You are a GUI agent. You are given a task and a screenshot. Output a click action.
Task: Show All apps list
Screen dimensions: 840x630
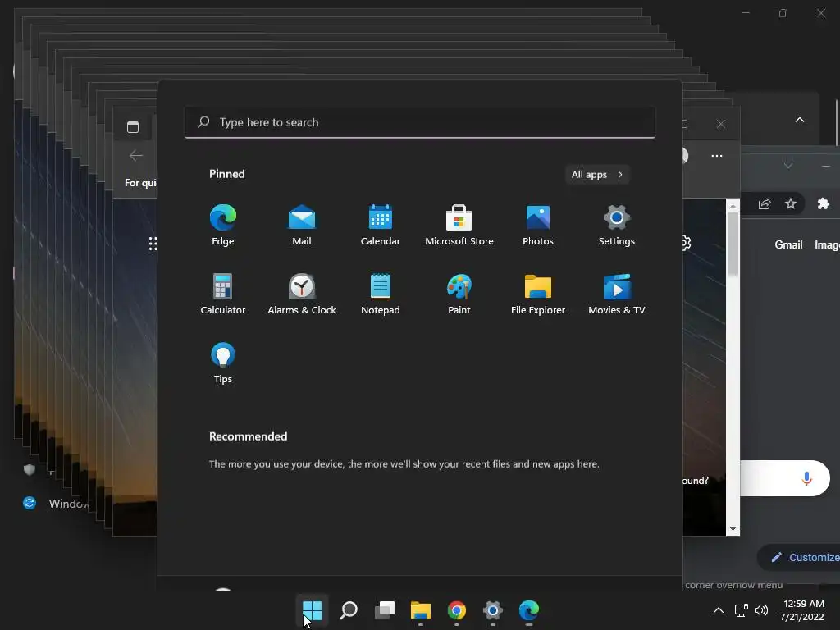(x=597, y=175)
